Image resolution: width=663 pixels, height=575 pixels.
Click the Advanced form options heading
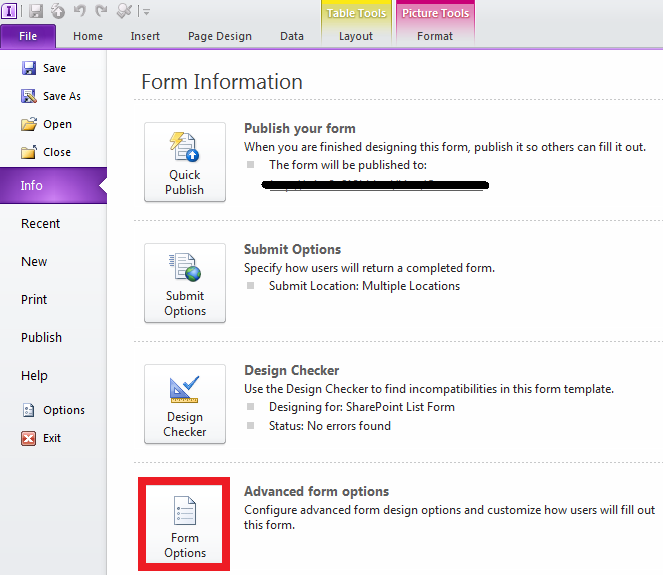point(316,491)
